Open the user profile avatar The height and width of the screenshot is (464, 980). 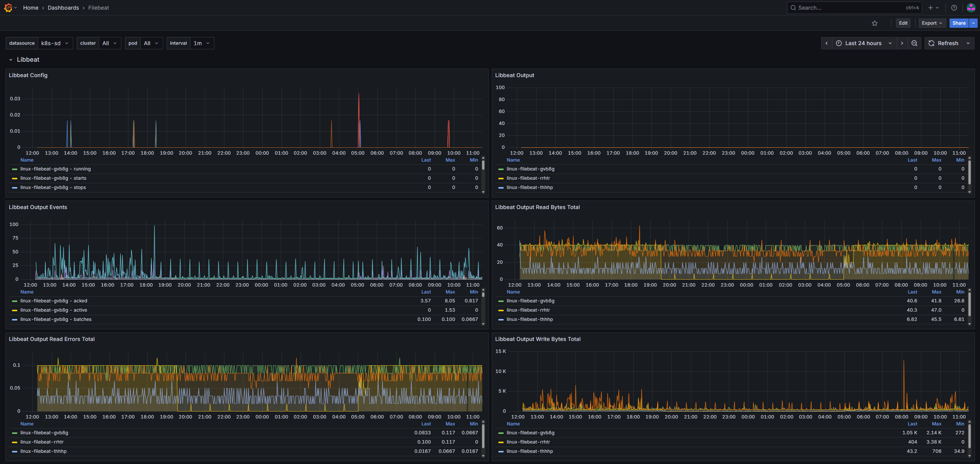(971, 8)
